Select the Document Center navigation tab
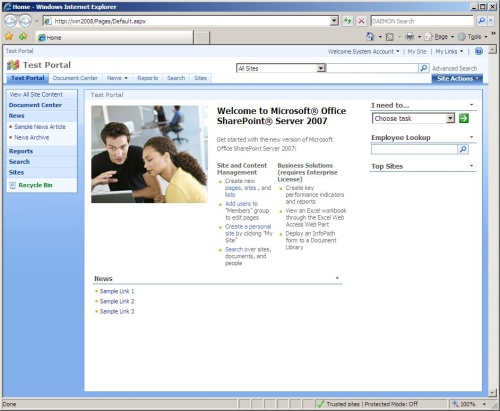500x411 pixels. click(x=75, y=78)
